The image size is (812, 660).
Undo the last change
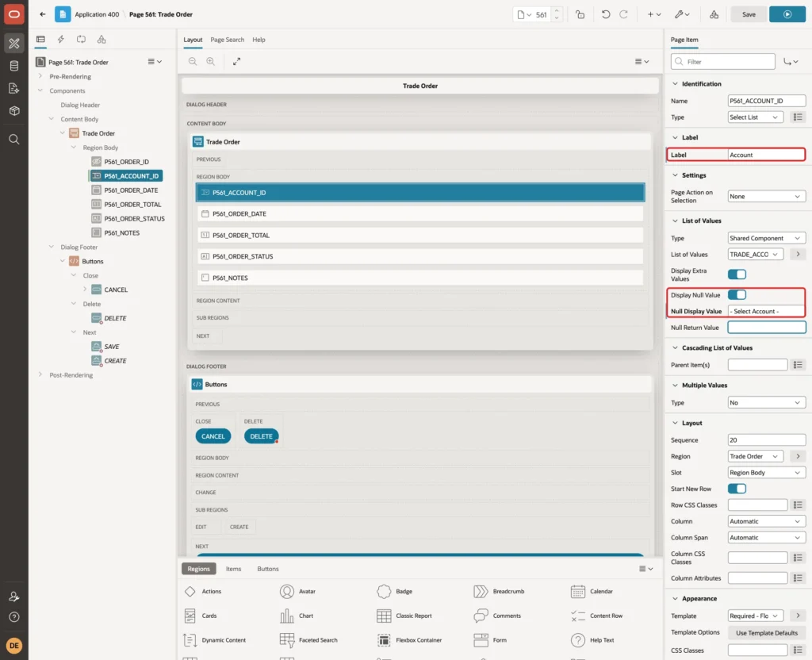pyautogui.click(x=605, y=14)
